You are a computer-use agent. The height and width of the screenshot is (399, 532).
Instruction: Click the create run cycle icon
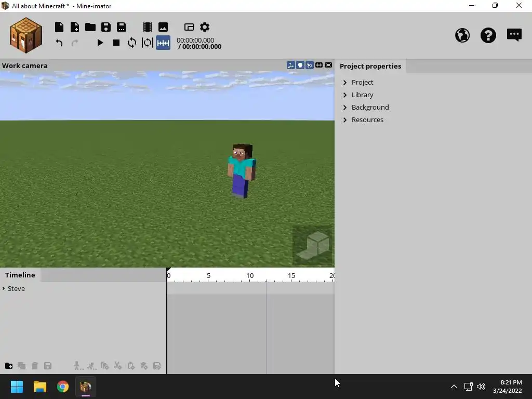click(x=91, y=366)
